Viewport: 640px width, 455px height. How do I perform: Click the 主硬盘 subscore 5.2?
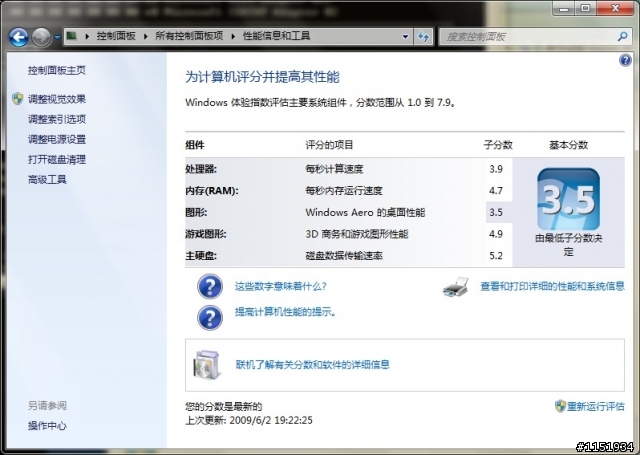coord(496,255)
